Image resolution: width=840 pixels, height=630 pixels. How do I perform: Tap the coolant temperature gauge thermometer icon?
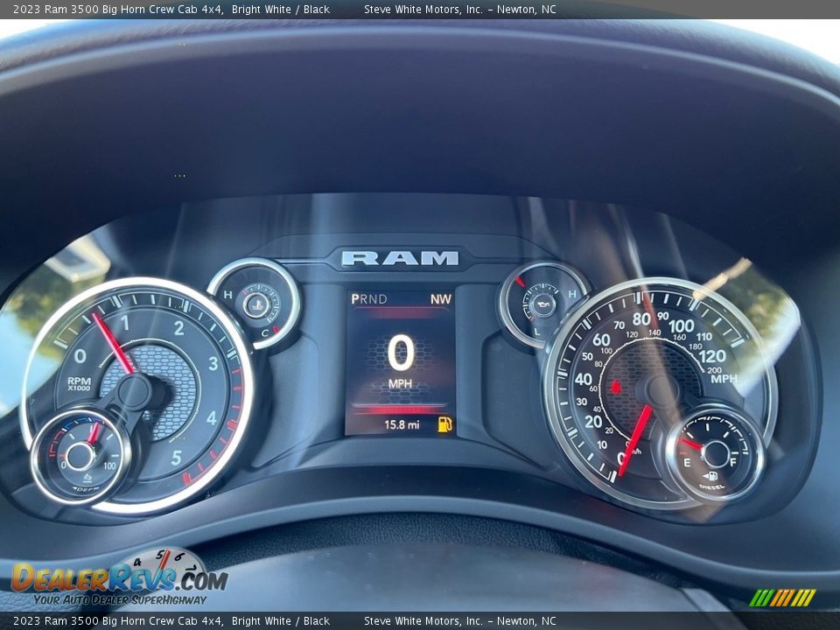(x=256, y=306)
